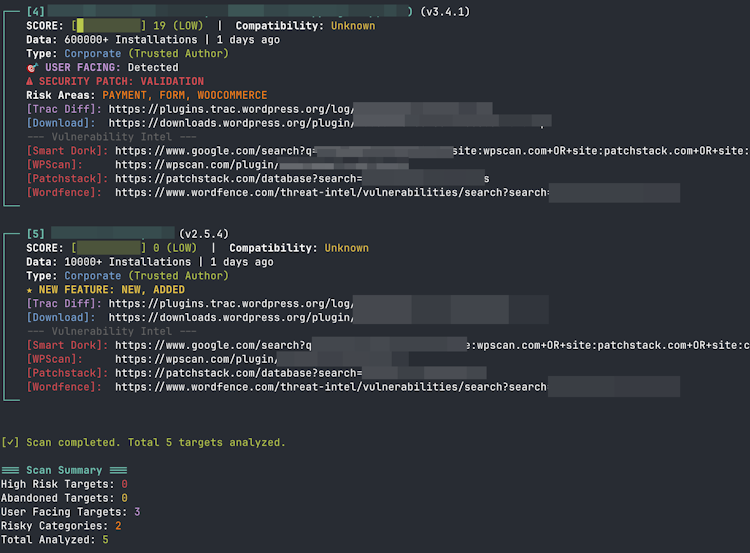Click the score bar for entry [5]
This screenshot has height=553, width=750.
(109, 248)
